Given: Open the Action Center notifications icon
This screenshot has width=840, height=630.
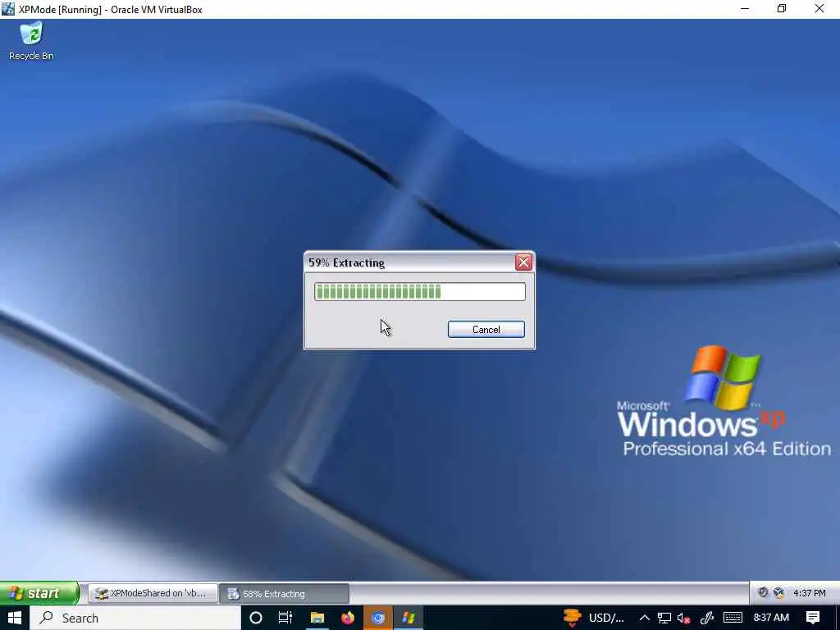Looking at the screenshot, I should click(x=813, y=618).
